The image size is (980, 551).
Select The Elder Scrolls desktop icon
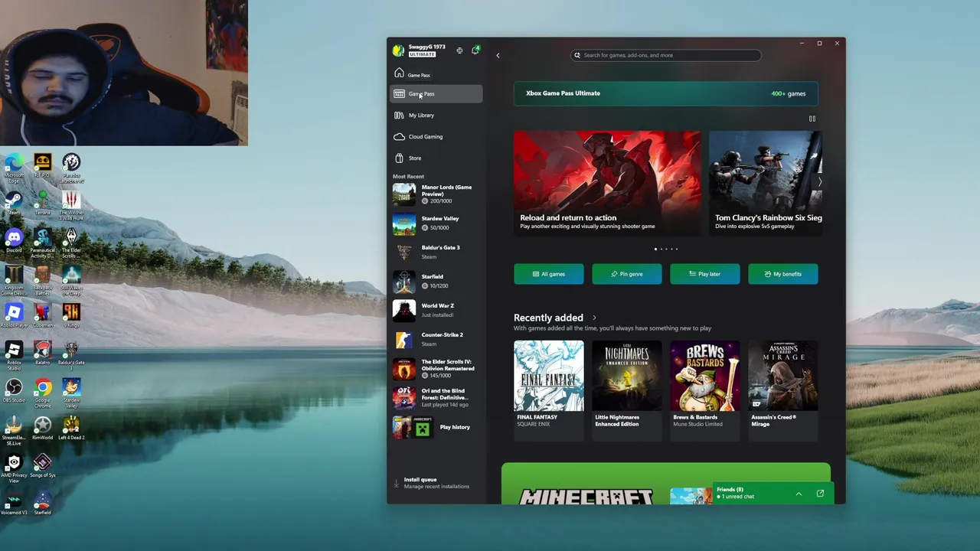[x=71, y=243]
